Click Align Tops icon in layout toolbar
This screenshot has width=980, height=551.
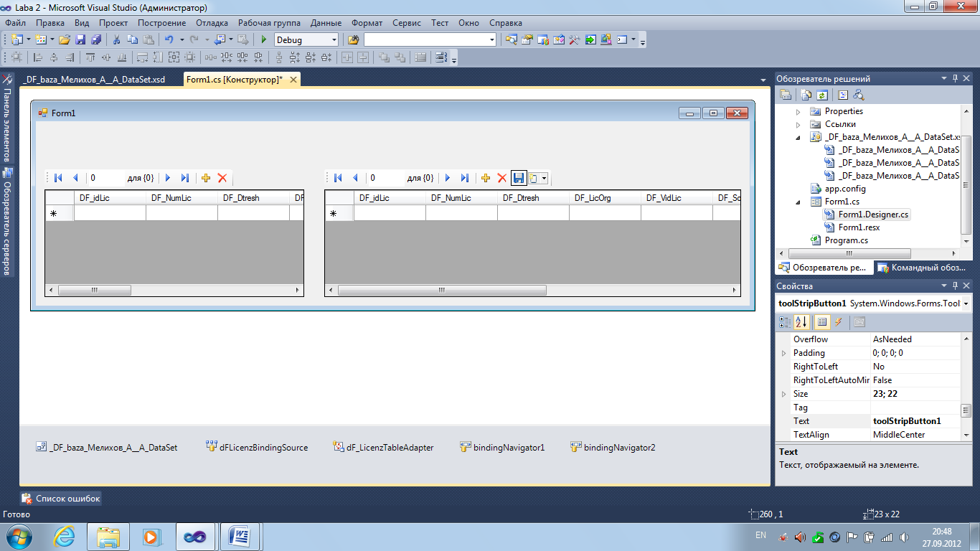click(x=90, y=57)
